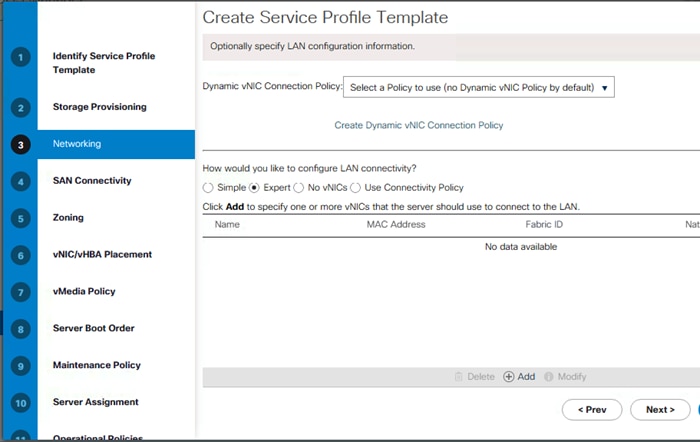Open the SAN Connectivity step
This screenshot has height=442, width=700.
(x=92, y=180)
